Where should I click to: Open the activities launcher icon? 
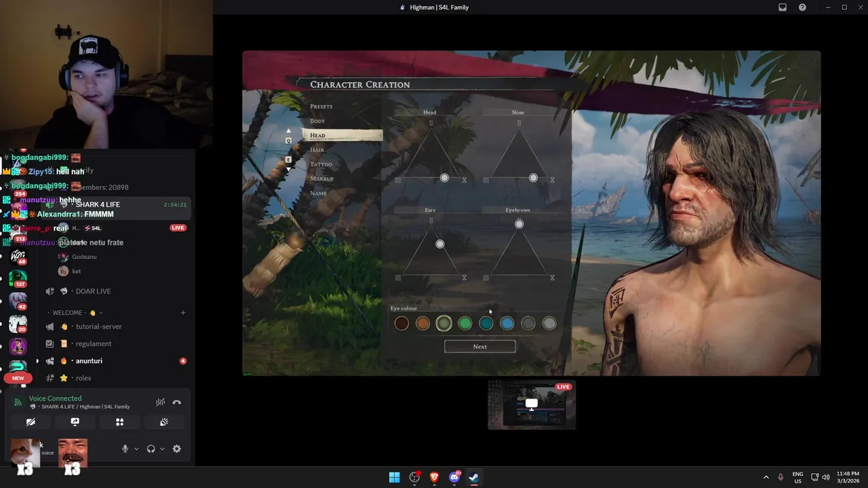click(x=119, y=422)
